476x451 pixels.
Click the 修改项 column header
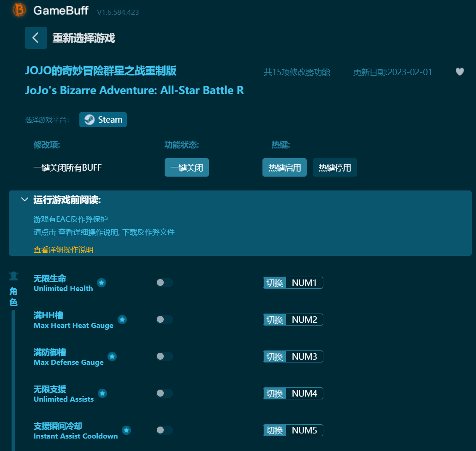point(47,145)
